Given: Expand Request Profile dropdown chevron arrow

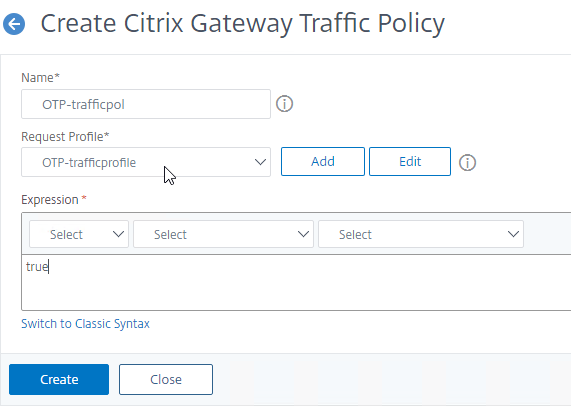Looking at the screenshot, I should pos(260,162).
